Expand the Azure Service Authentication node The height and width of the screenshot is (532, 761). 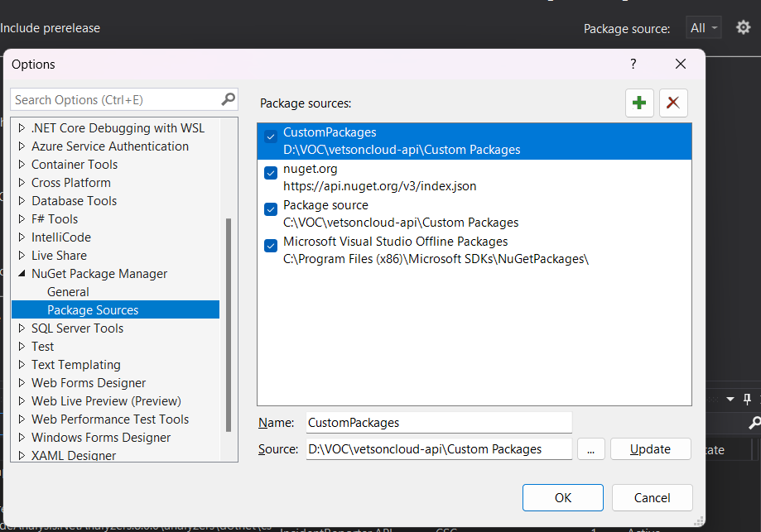(22, 146)
